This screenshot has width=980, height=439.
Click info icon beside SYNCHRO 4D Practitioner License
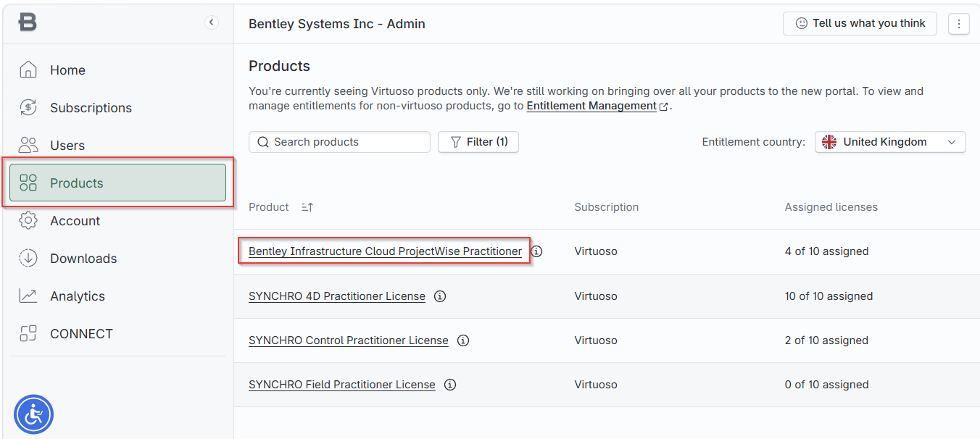439,296
